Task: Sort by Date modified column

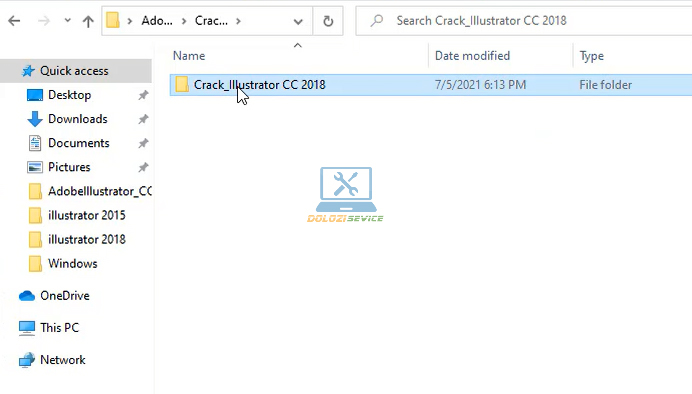Action: 472,56
